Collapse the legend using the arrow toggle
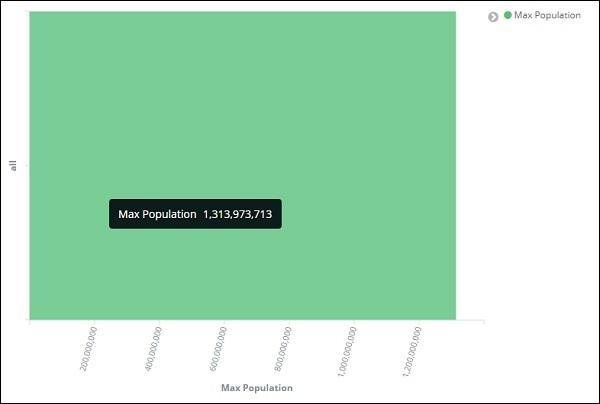The width and height of the screenshot is (600, 404). (493, 17)
